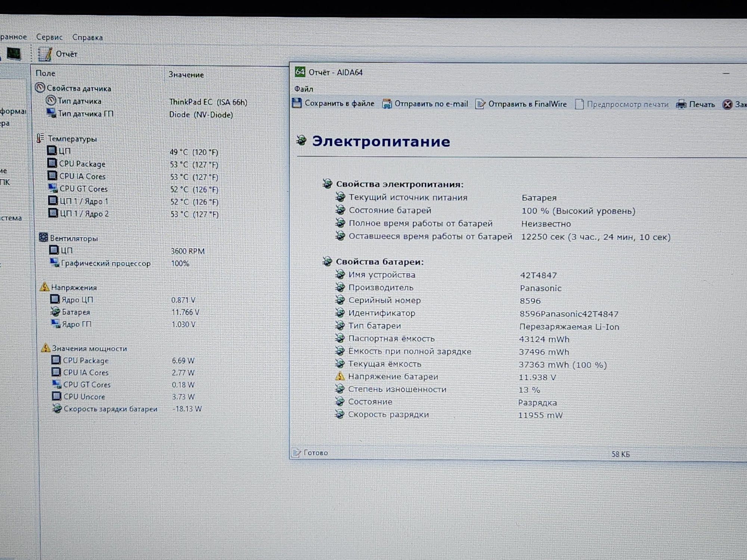The image size is (747, 560).
Task: Click the Текущий источник питания label
Action: [408, 197]
